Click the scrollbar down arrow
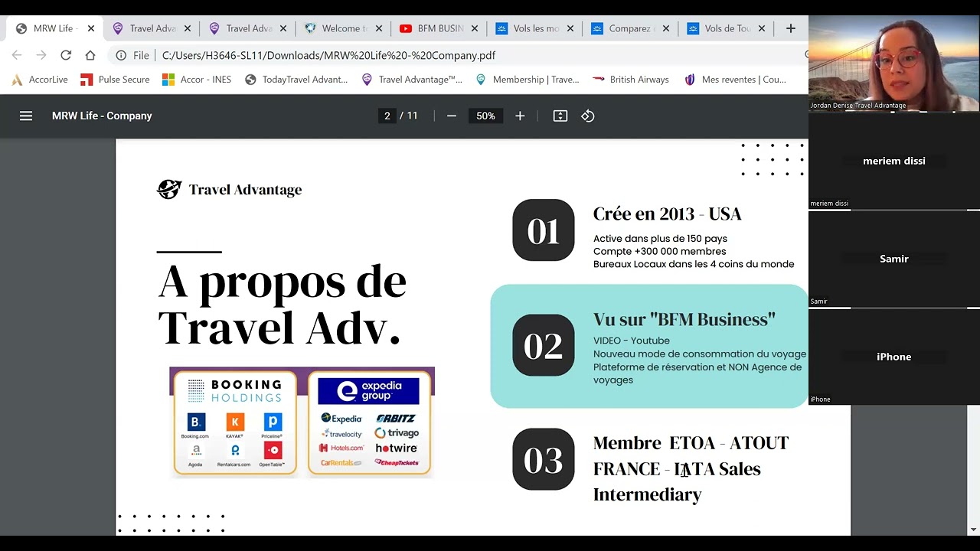The height and width of the screenshot is (551, 980). click(x=974, y=529)
